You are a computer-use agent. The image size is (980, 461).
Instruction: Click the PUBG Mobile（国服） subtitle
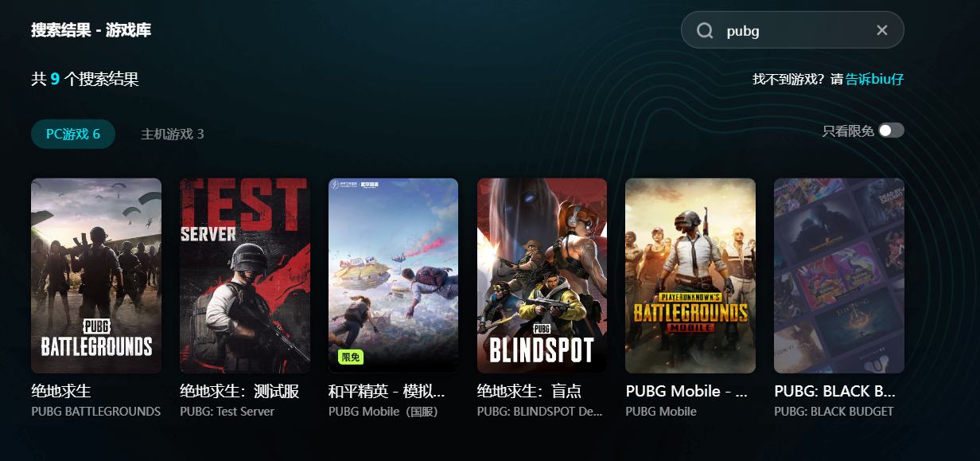(x=383, y=412)
